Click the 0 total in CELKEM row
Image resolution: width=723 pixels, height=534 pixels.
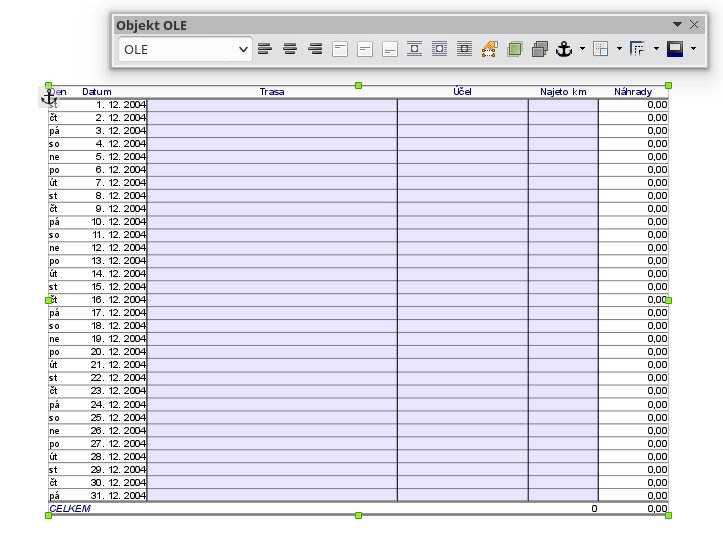click(x=594, y=508)
